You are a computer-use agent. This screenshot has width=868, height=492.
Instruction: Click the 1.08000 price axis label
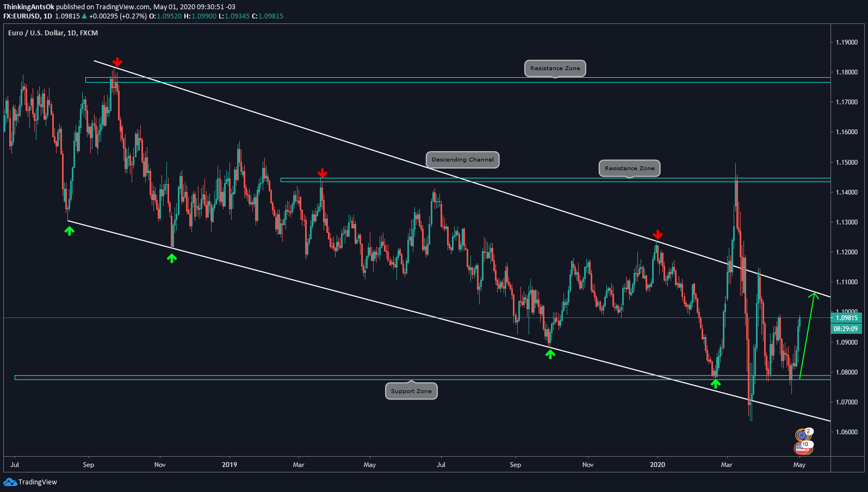click(x=847, y=372)
